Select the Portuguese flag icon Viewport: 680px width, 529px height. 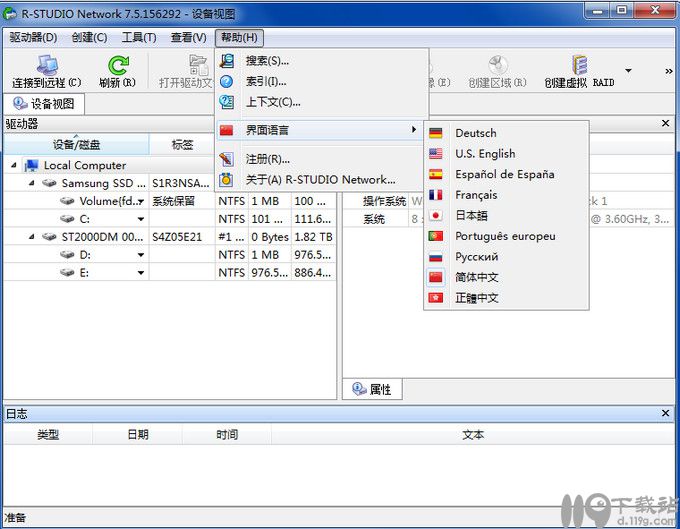[436, 236]
